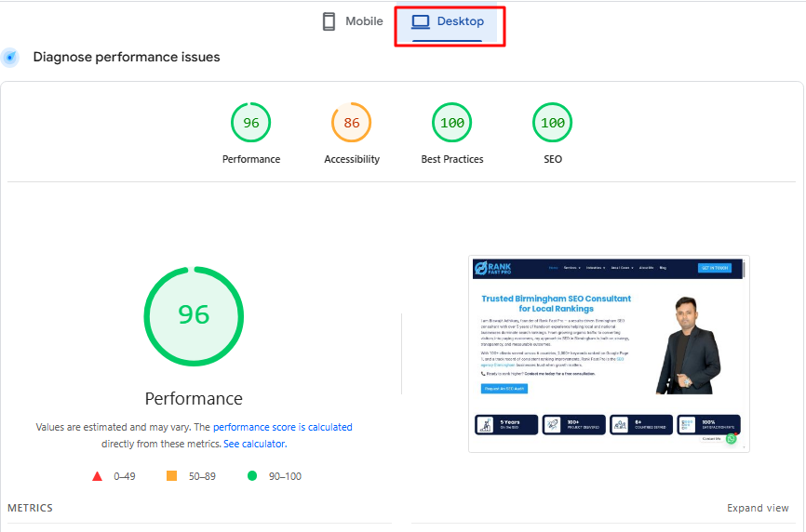The width and height of the screenshot is (806, 532).
Task: Open the 'See calculator' link
Action: point(255,444)
